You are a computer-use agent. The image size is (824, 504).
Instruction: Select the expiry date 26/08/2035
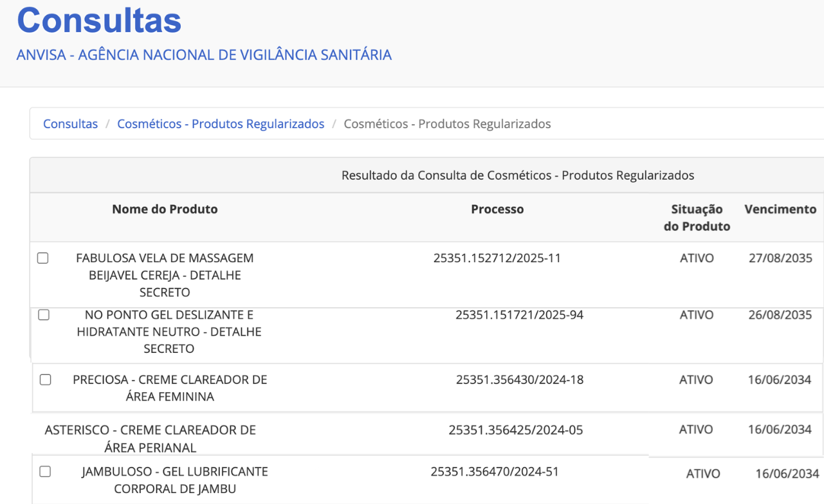(x=780, y=315)
